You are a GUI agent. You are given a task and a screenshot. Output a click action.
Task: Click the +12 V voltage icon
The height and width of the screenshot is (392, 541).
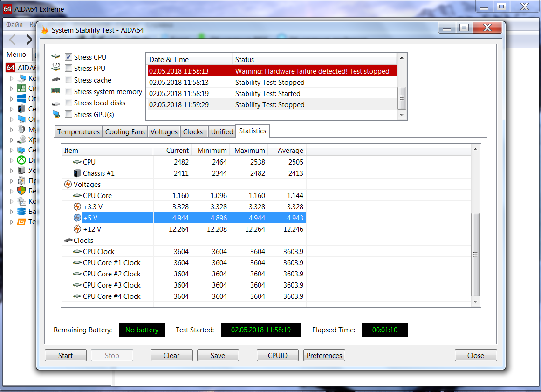pos(77,229)
